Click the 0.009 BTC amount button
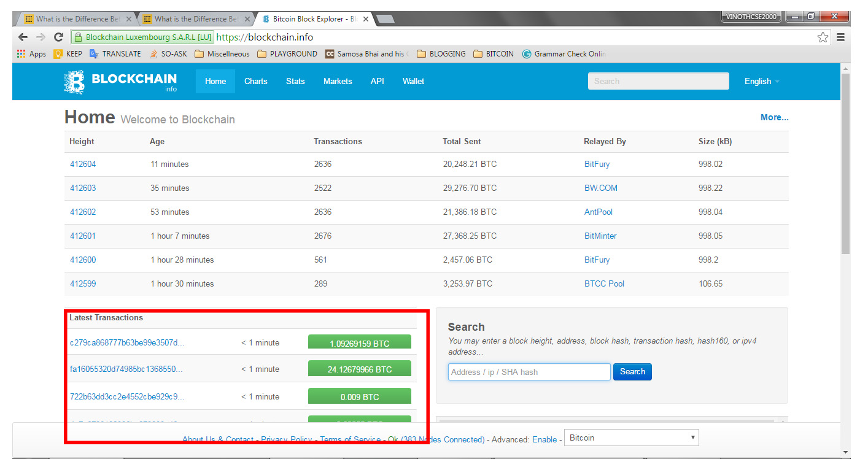This screenshot has height=459, width=868. [x=360, y=396]
